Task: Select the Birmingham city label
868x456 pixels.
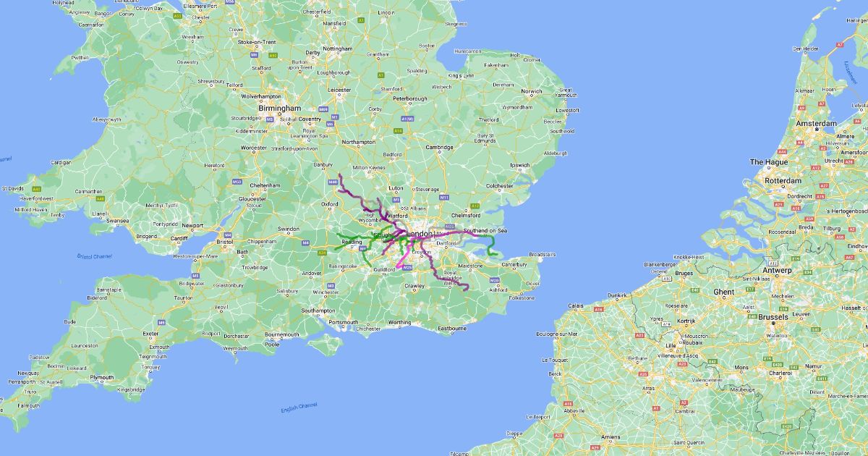Action: tap(280, 109)
